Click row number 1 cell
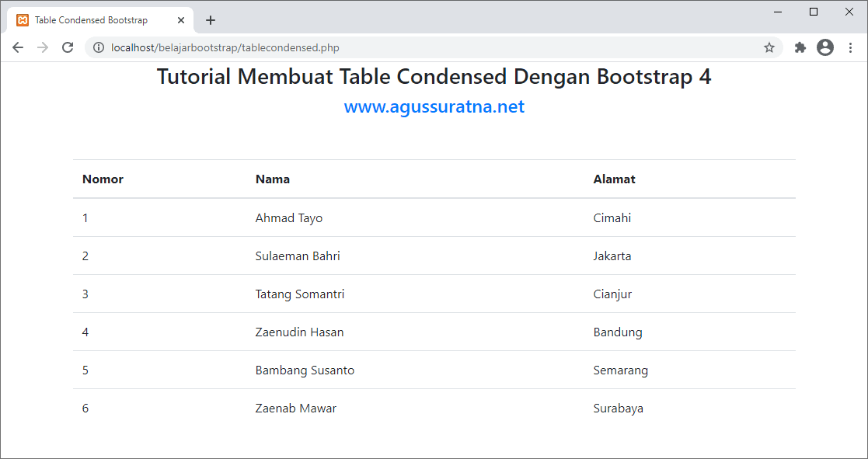This screenshot has width=868, height=459. point(85,218)
